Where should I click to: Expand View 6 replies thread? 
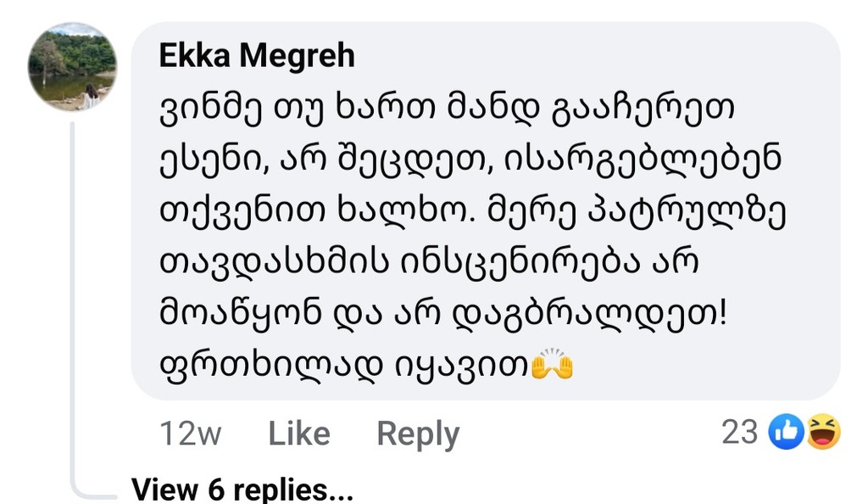242,489
